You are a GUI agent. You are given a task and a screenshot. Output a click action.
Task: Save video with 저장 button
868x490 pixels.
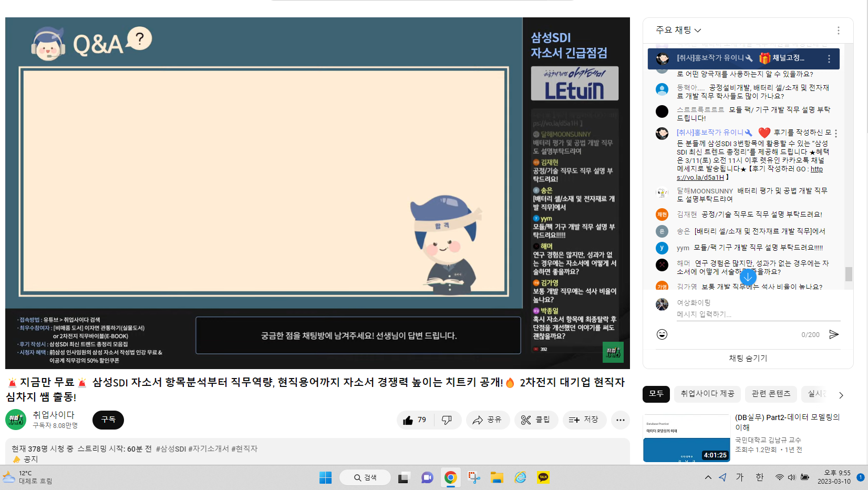pyautogui.click(x=584, y=420)
